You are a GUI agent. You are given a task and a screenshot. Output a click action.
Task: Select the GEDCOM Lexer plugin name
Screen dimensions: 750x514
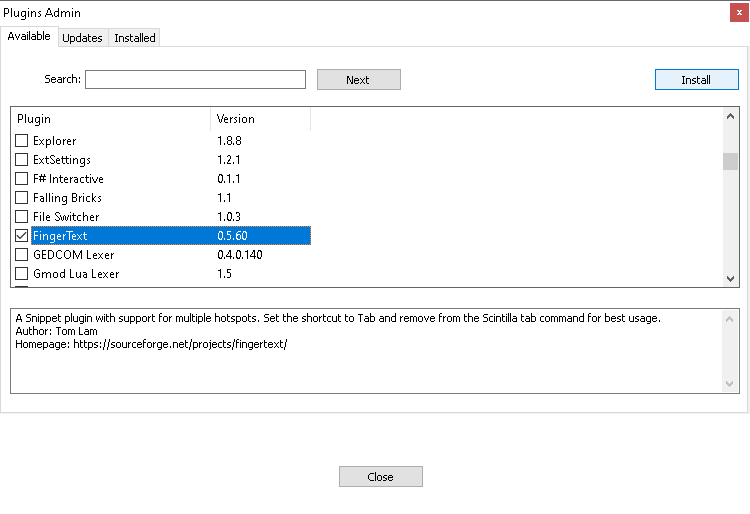(74, 255)
